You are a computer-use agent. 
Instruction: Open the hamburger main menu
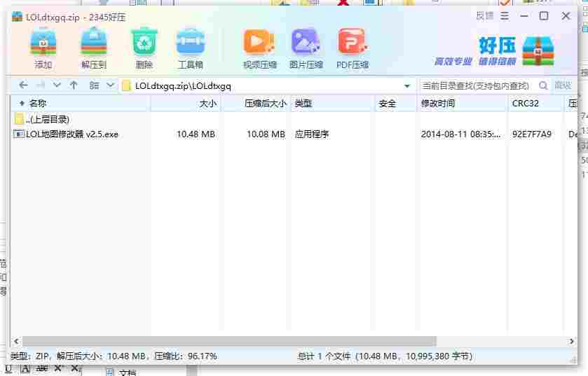coord(505,16)
